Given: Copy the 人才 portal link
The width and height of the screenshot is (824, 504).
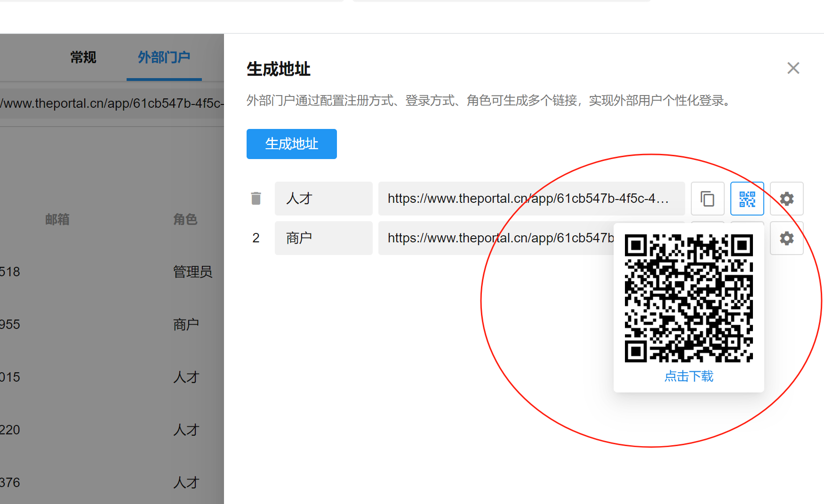Looking at the screenshot, I should 707,199.
